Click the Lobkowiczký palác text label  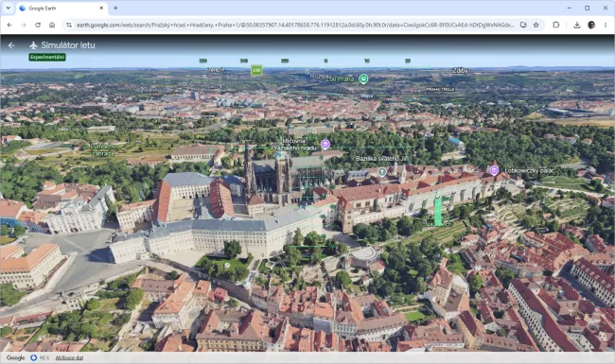(x=530, y=171)
